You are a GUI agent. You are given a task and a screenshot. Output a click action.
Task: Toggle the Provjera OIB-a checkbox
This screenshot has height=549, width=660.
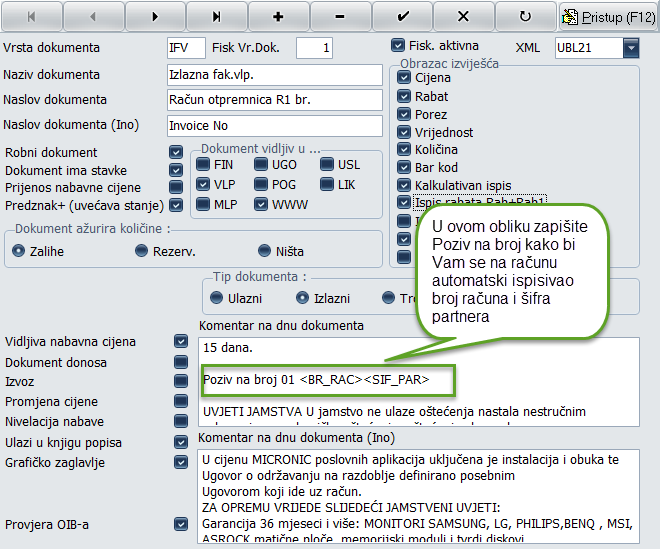180,523
